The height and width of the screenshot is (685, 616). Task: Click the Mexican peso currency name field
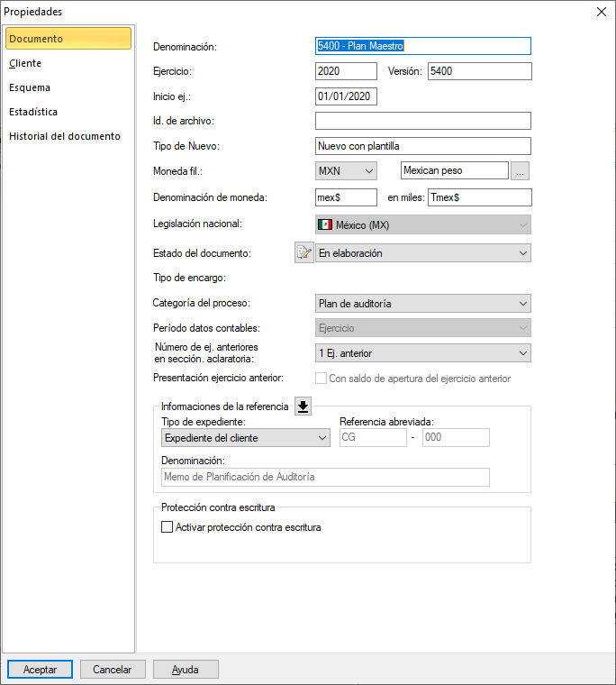[x=455, y=170]
